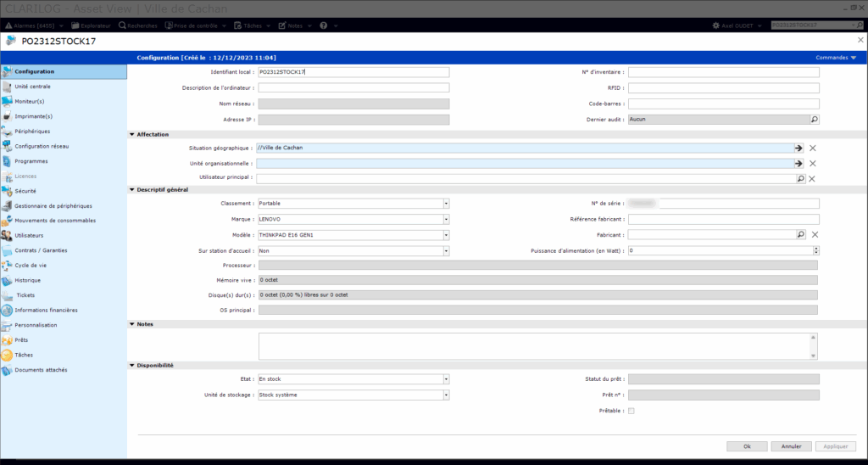Open Sur station d'accueil dropdown
The width and height of the screenshot is (868, 465).
point(446,250)
